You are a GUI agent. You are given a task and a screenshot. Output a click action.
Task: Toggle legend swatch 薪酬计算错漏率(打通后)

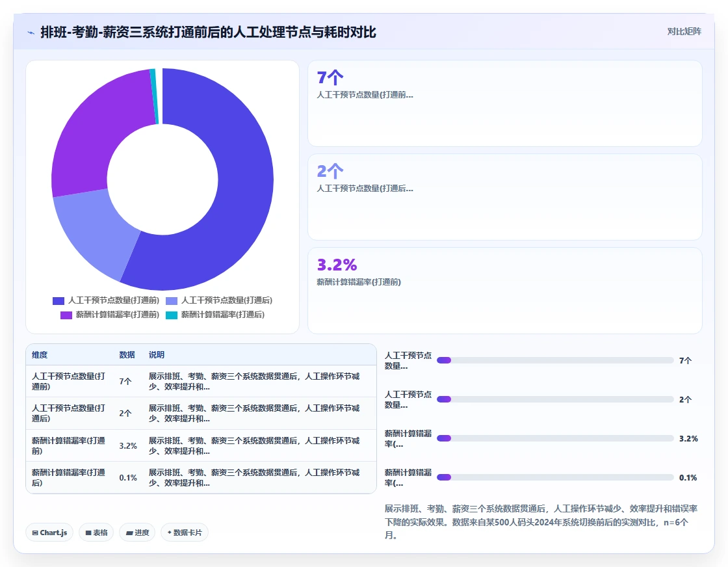[172, 315]
